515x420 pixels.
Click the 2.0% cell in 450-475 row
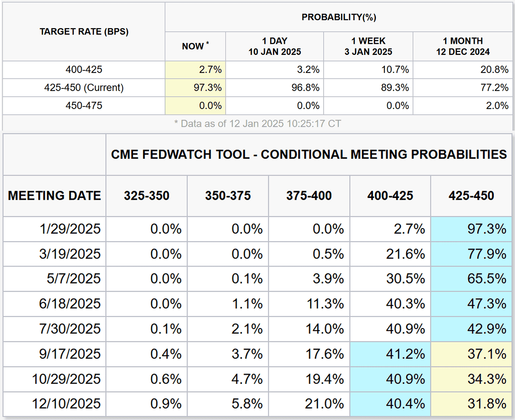click(497, 106)
